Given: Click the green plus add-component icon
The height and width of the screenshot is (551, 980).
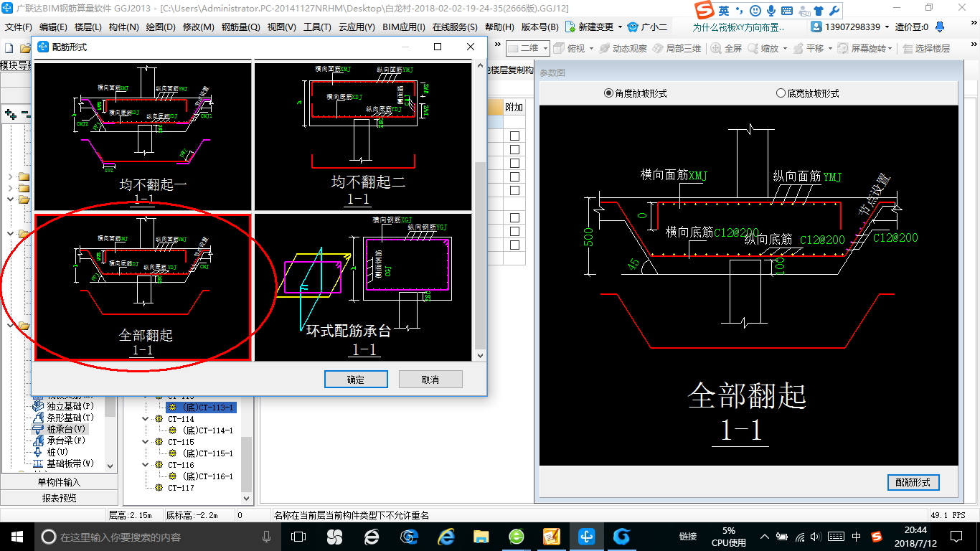Looking at the screenshot, I should click(x=10, y=113).
